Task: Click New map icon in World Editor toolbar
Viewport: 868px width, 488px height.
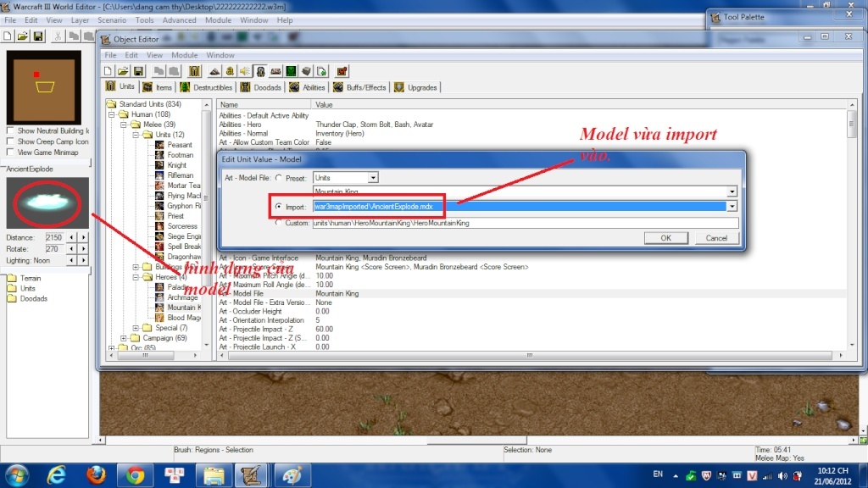Action: pos(8,36)
